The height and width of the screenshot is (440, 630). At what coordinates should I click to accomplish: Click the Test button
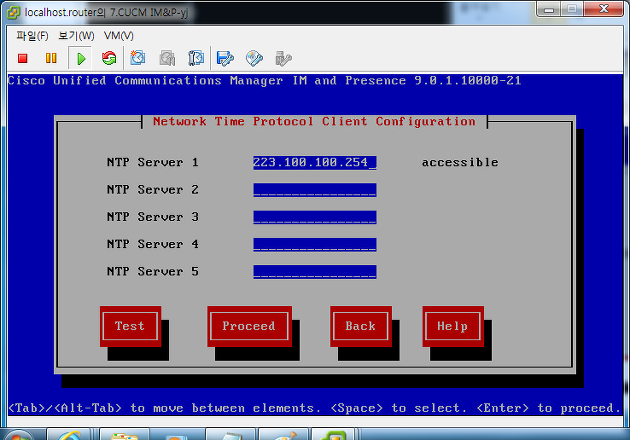[x=130, y=326]
